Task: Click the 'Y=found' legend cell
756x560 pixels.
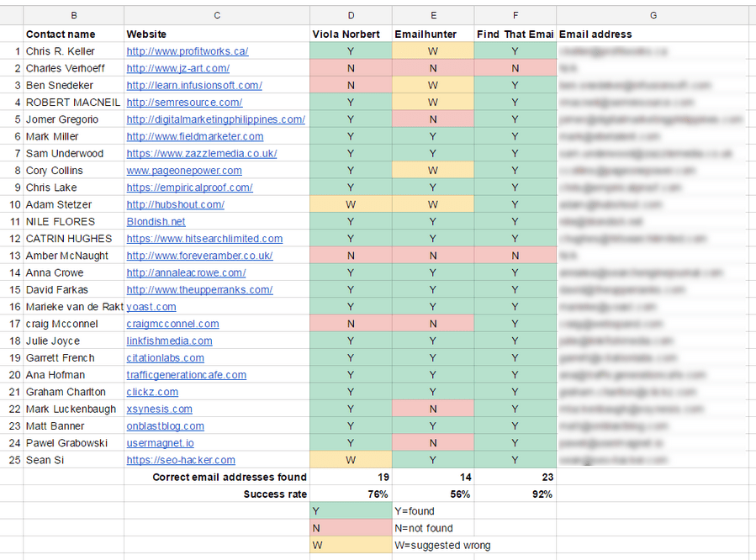Action: [433, 511]
